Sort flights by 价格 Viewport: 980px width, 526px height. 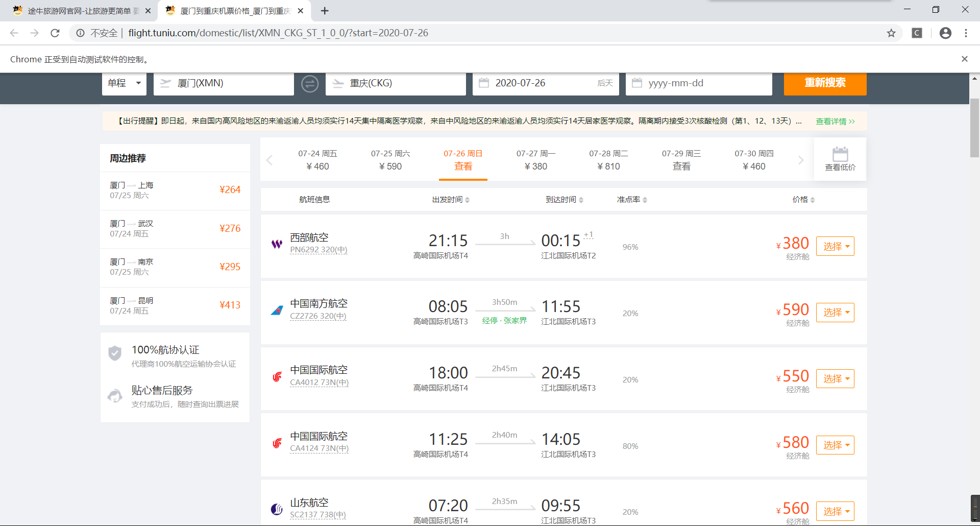point(803,200)
